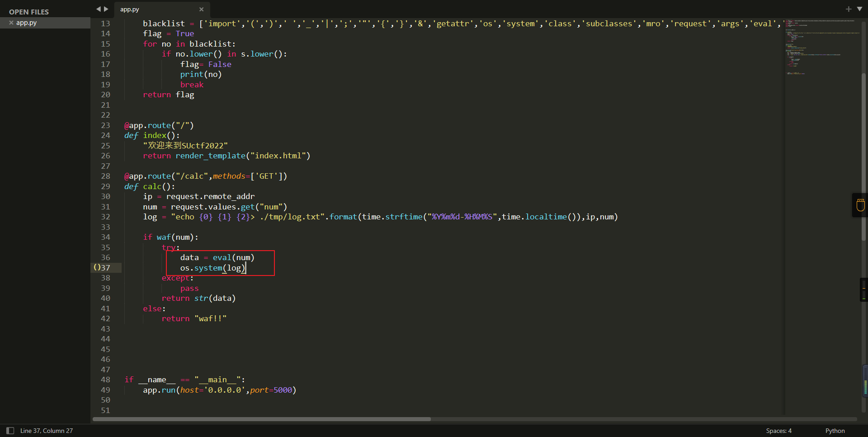
Task: Click on 'flag = True' code line
Action: click(x=168, y=33)
